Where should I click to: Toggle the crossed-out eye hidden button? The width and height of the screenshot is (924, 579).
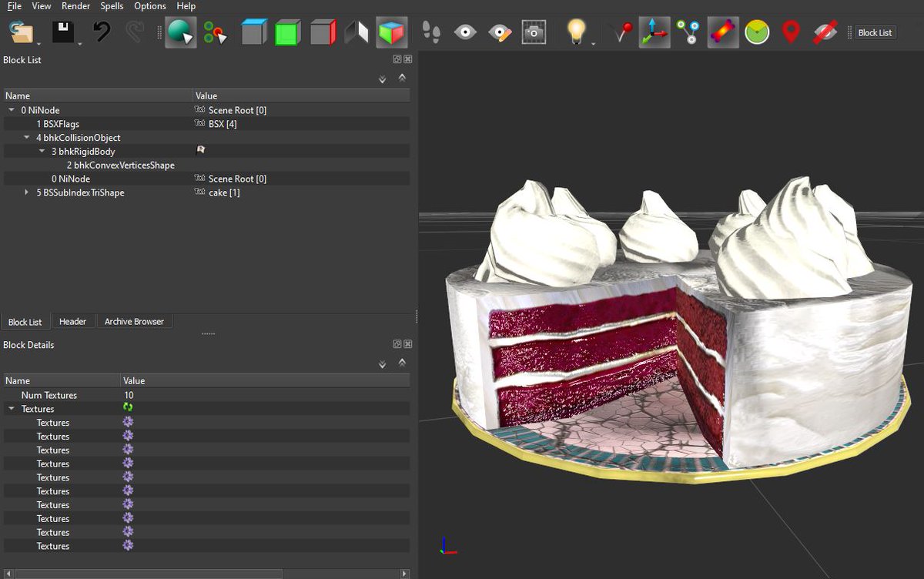[825, 32]
